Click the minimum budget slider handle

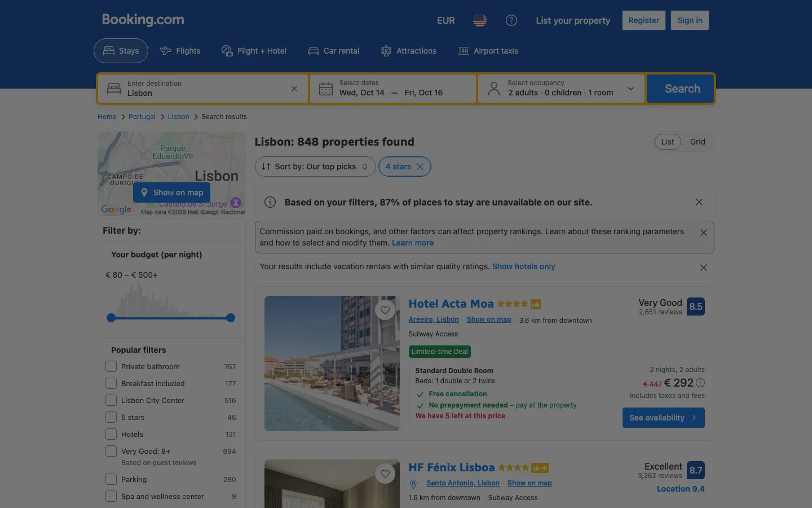pos(111,318)
